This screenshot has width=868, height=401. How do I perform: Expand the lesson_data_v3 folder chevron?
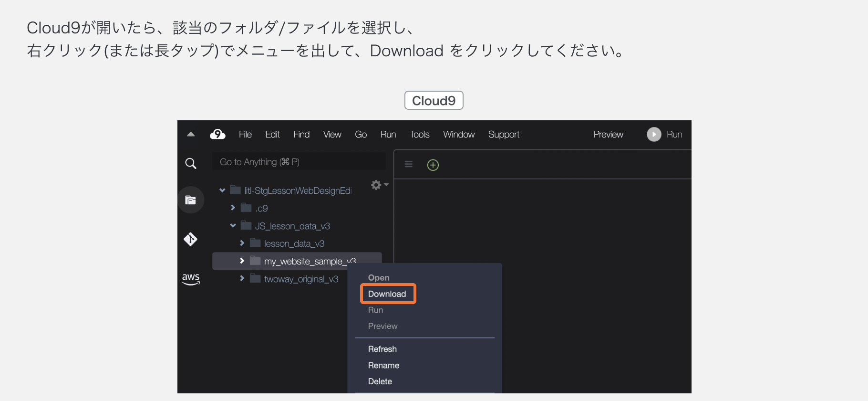[x=242, y=243]
